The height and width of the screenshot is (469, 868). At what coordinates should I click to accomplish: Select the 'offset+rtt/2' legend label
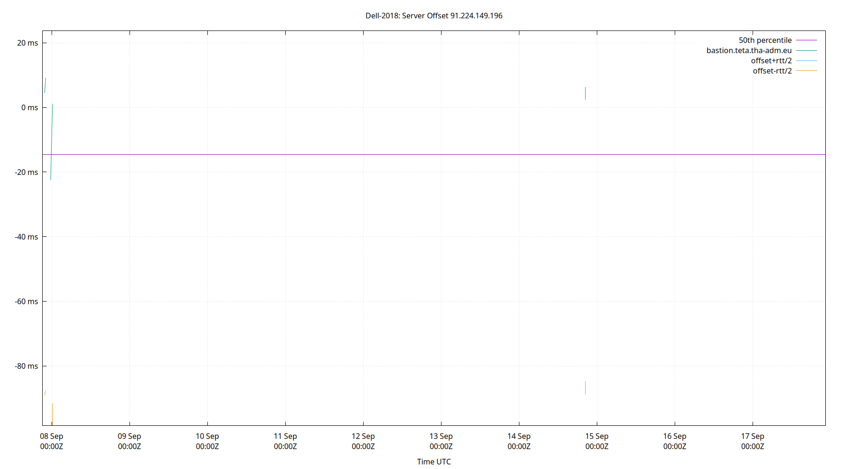point(771,61)
